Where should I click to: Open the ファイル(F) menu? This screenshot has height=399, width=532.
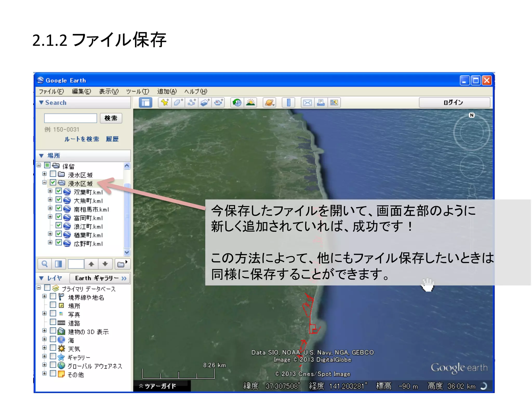tap(51, 91)
